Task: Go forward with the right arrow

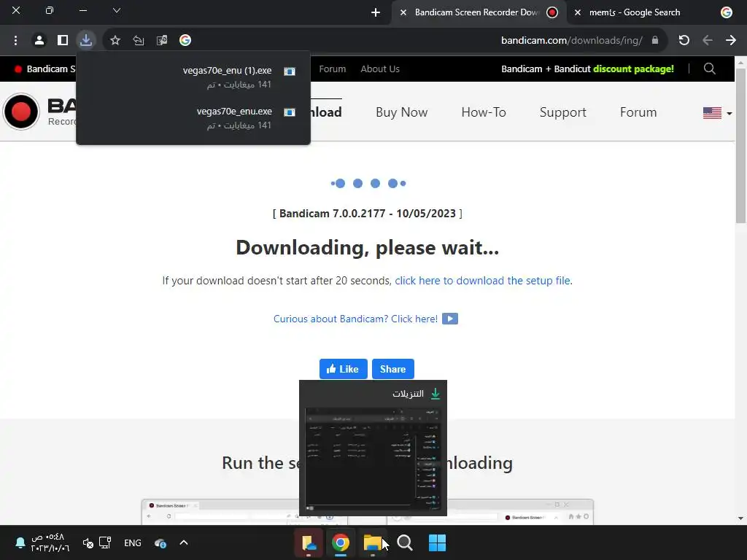Action: click(731, 40)
